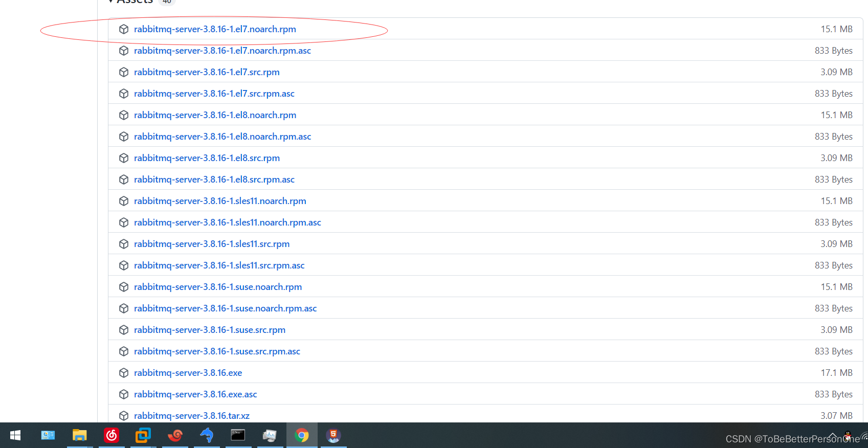Click package icon beside sles11.noarch.rpm file
The image size is (868, 448).
[124, 201]
